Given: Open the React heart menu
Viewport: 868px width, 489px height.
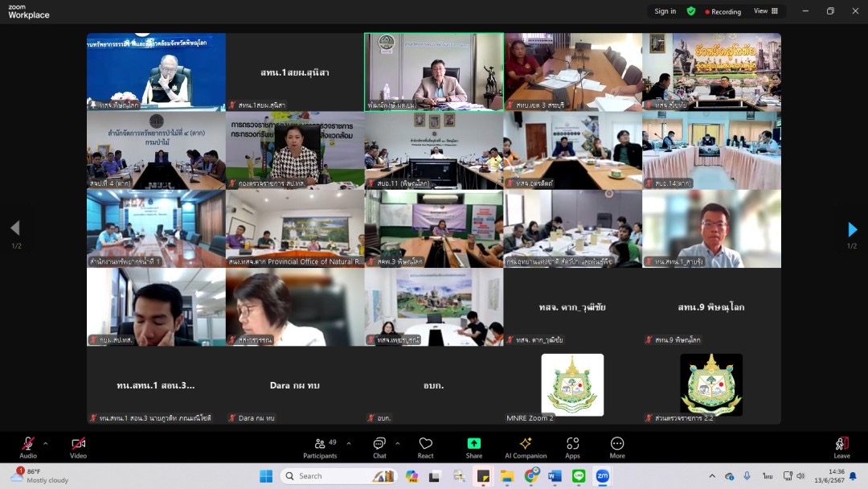Looking at the screenshot, I should click(x=425, y=447).
